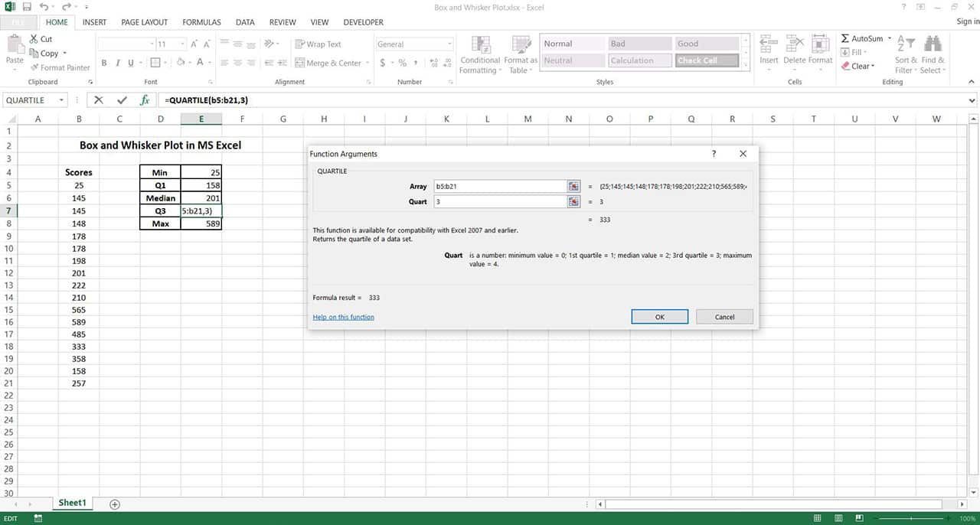Click the Insert Function fx icon
Image resolution: width=980 pixels, height=525 pixels.
tap(145, 99)
